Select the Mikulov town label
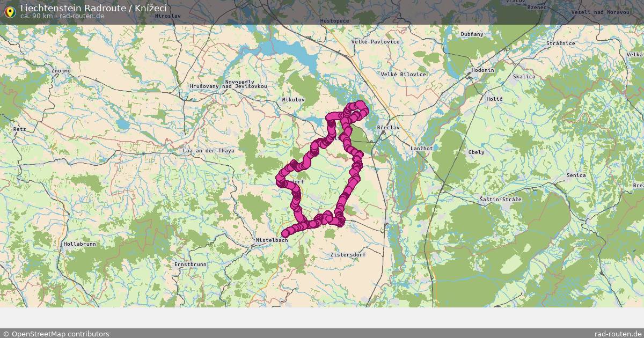 (x=293, y=100)
